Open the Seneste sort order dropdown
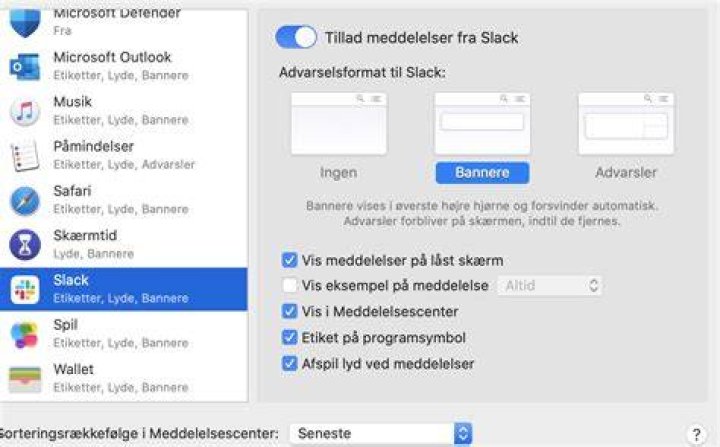This screenshot has height=447, width=720. click(381, 433)
